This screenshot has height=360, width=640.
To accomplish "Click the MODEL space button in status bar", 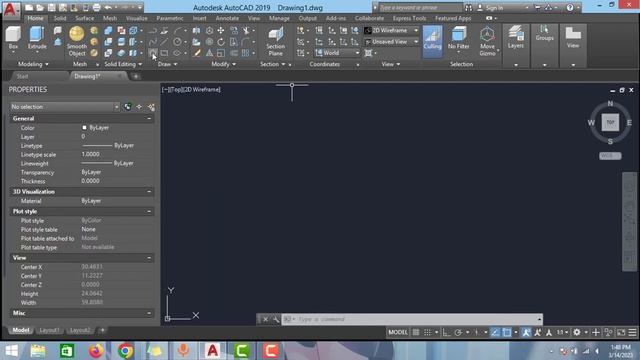I will coord(398,332).
